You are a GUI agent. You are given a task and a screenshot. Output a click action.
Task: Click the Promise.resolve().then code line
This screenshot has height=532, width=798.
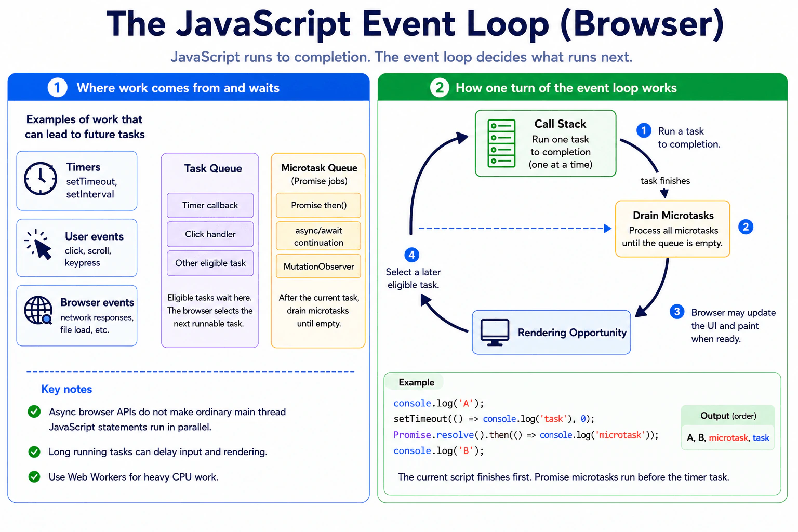(526, 435)
